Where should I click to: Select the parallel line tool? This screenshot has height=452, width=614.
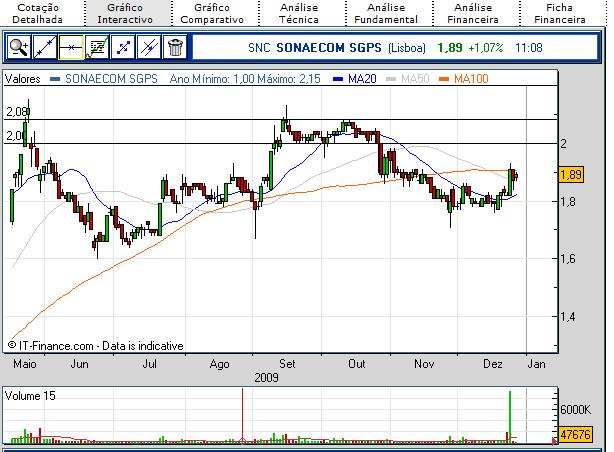tap(149, 47)
